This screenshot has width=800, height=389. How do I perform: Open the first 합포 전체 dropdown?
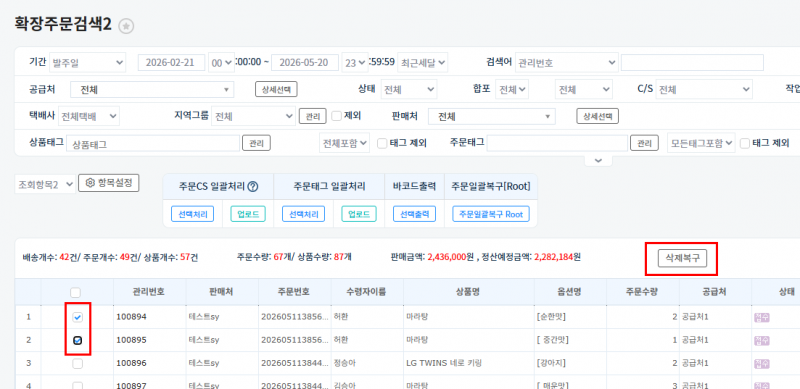(x=513, y=90)
